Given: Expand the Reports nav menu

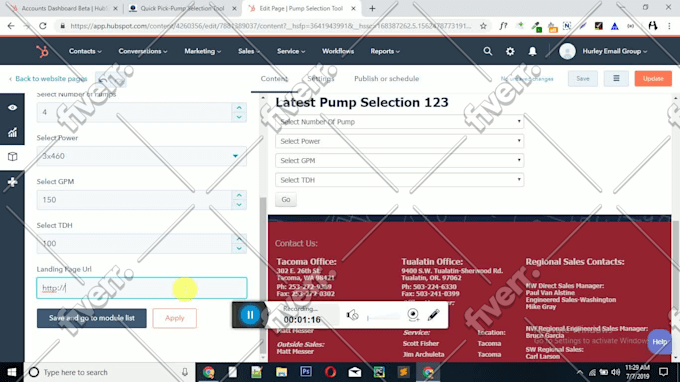Looking at the screenshot, I should click(x=385, y=51).
